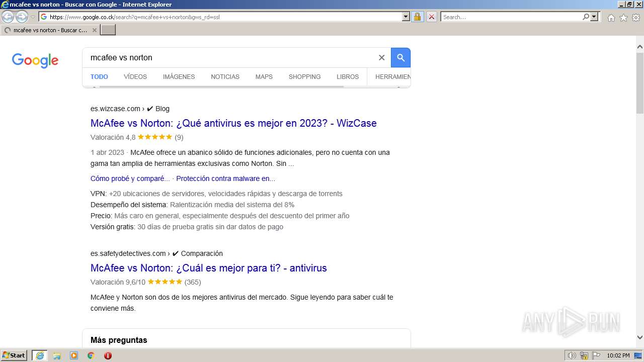
Task: Click the page scroll-down arrow
Action: [639, 337]
